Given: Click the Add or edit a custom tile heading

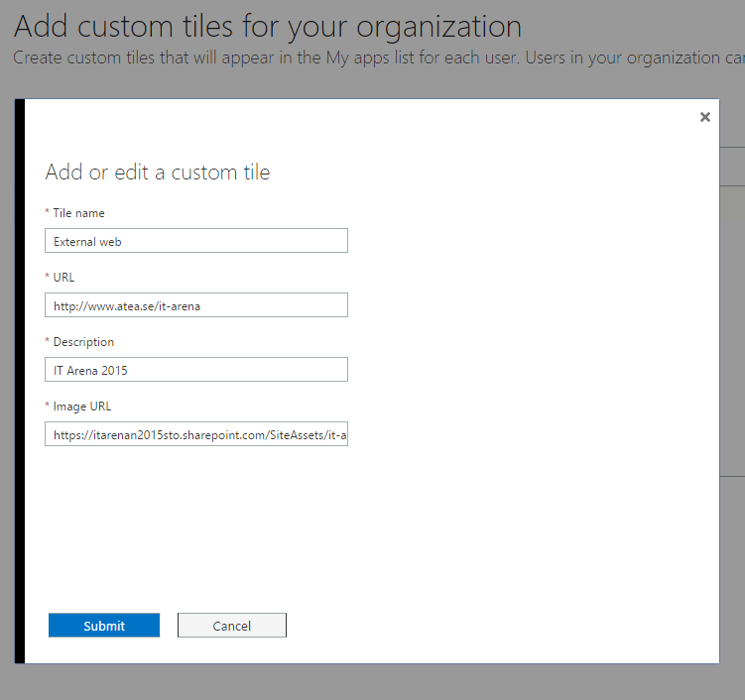Looking at the screenshot, I should point(158,173).
